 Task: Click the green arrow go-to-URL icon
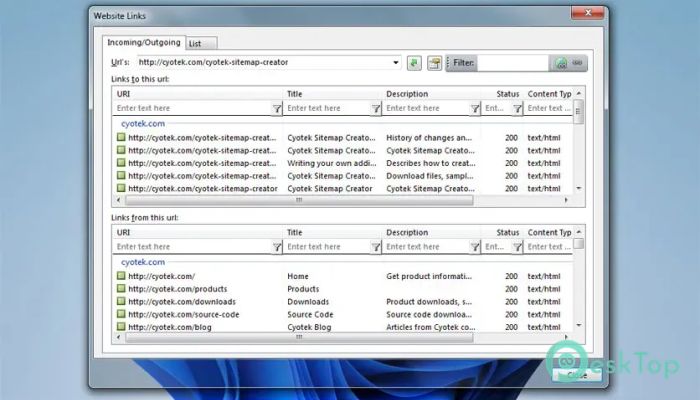coord(414,63)
